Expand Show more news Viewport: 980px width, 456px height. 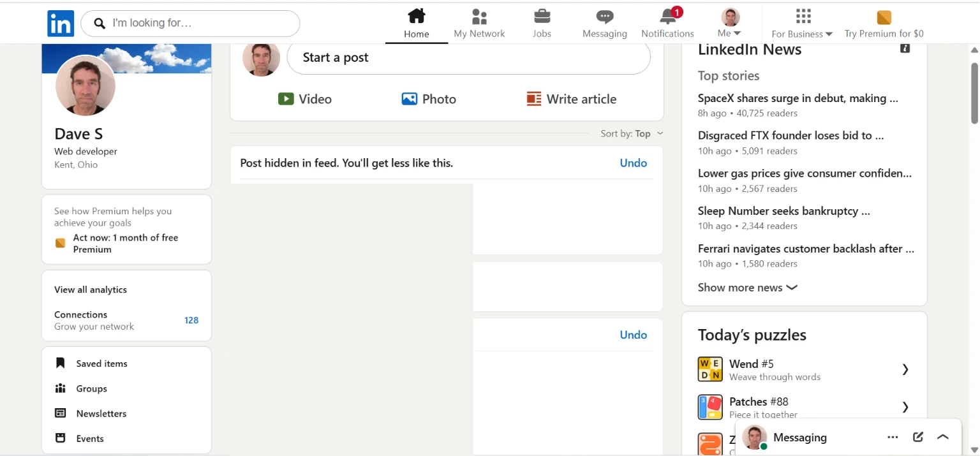pos(748,288)
